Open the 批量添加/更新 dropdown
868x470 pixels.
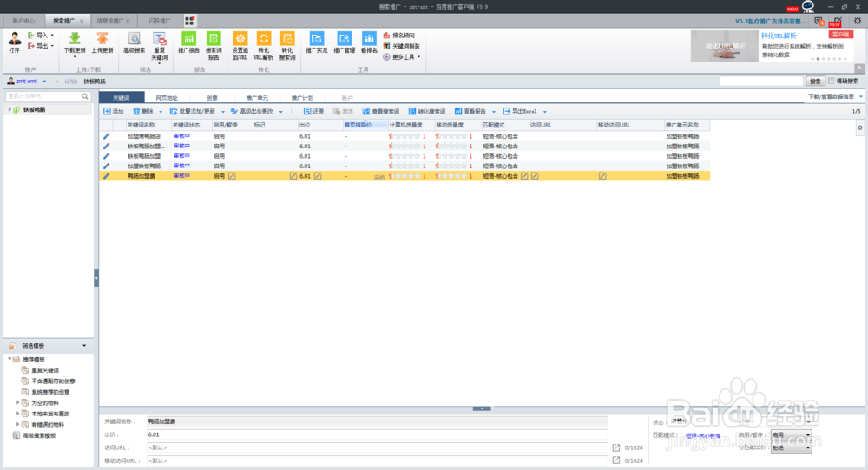(223, 112)
